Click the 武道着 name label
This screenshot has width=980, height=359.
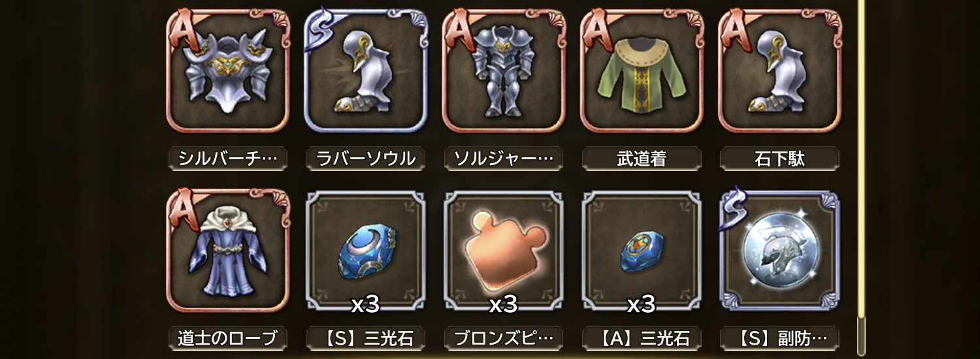tap(642, 159)
